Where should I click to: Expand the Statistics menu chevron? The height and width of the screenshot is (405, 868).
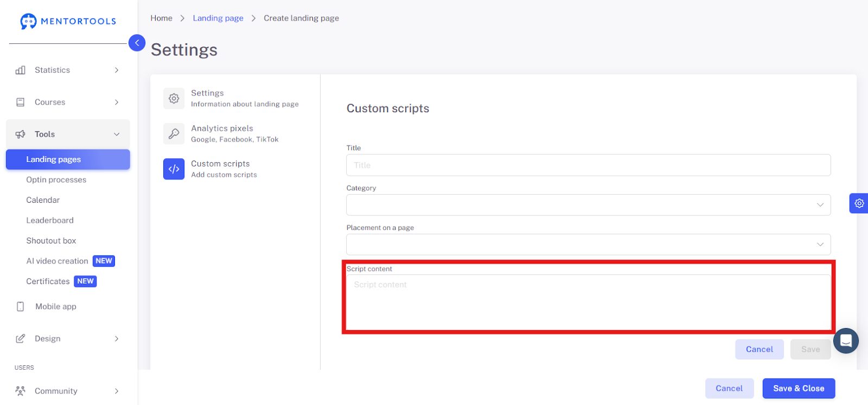(117, 70)
